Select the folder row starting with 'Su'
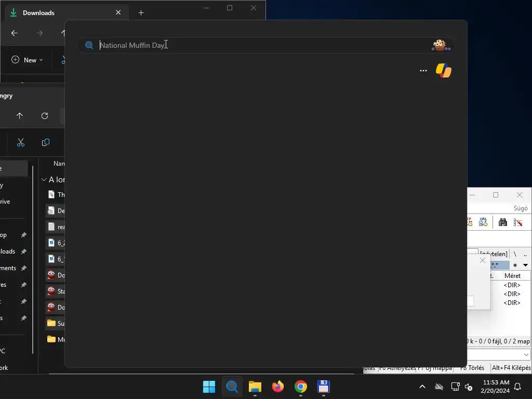 [55, 323]
